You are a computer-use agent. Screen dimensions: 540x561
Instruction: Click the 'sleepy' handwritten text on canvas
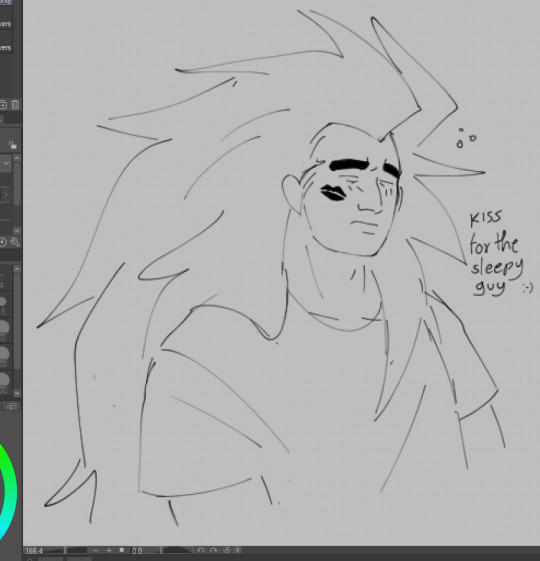pos(497,268)
